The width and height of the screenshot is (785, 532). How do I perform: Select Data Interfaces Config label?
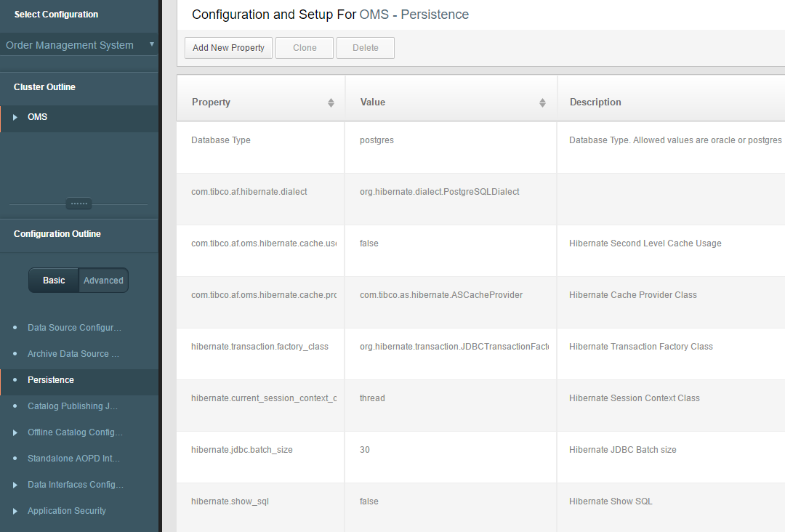76,485
